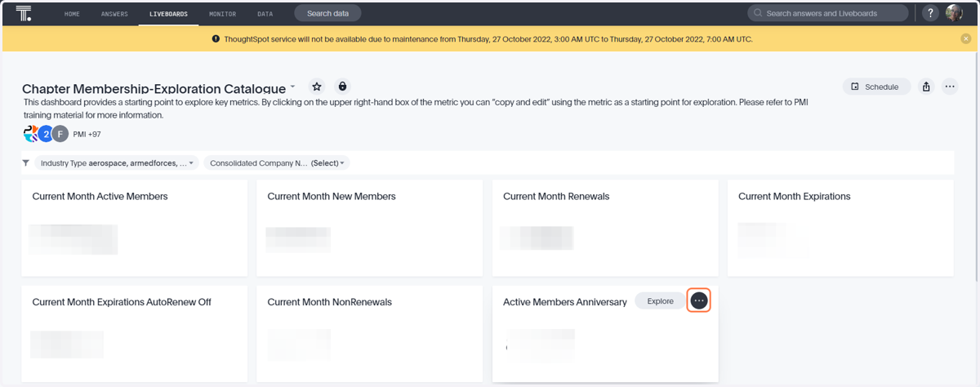Open the user profile avatar
The width and height of the screenshot is (980, 387).
tap(954, 13)
